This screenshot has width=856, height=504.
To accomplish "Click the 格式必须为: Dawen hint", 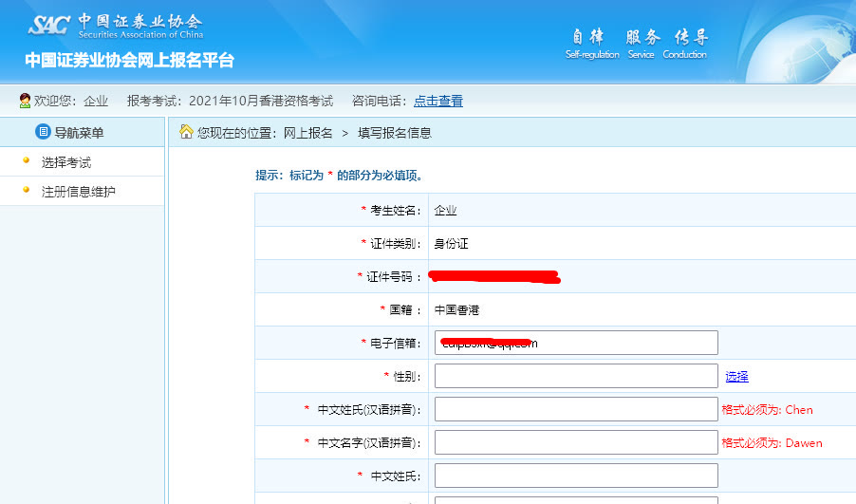I will [772, 443].
